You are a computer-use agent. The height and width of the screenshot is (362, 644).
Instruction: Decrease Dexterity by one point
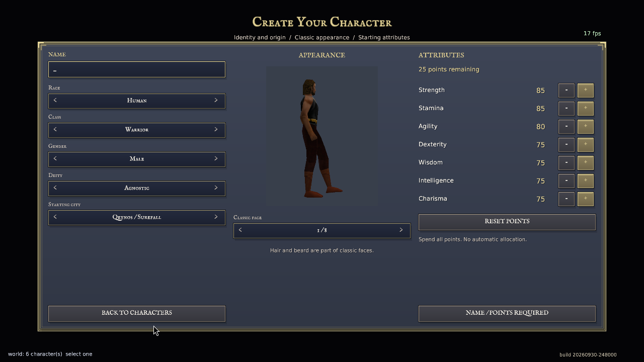click(567, 145)
